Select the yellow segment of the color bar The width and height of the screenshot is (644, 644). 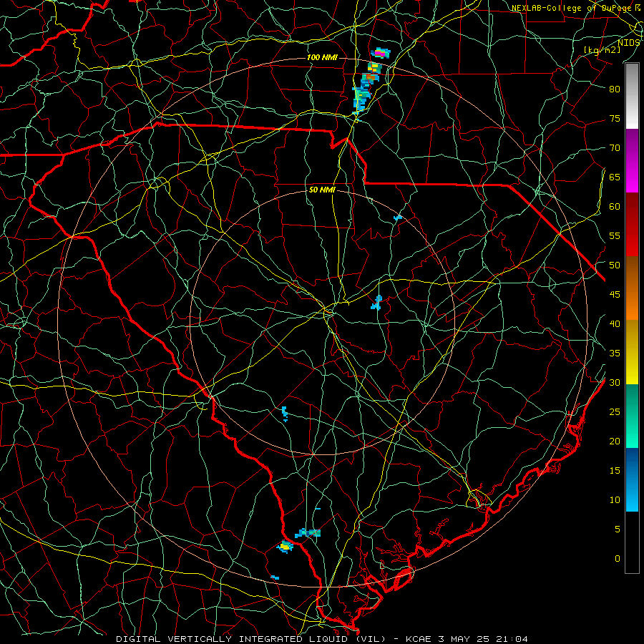[632, 352]
